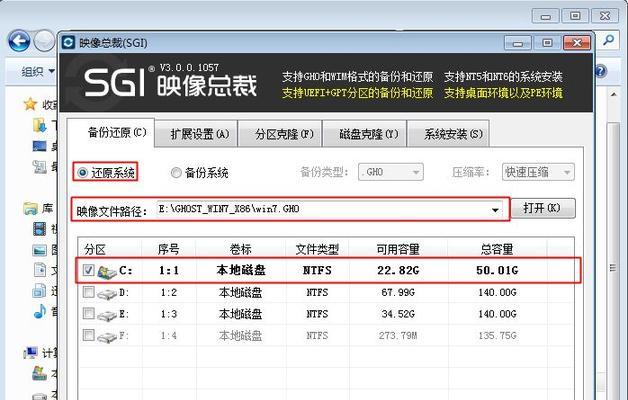
Task: Click the Downloads folder icon in Explorer sidebar
Action: click(40, 125)
